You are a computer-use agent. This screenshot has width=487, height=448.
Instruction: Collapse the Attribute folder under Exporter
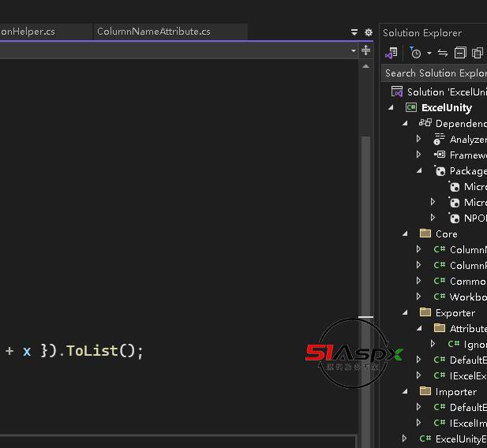[419, 328]
